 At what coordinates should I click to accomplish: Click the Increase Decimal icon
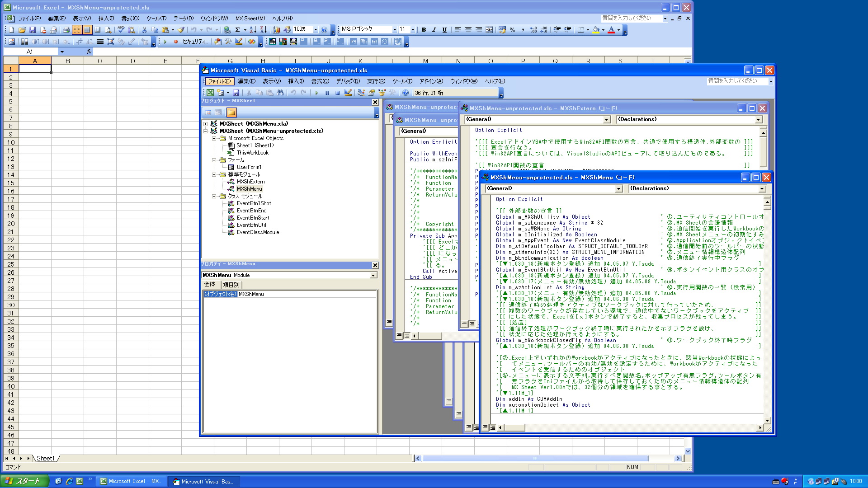(533, 30)
